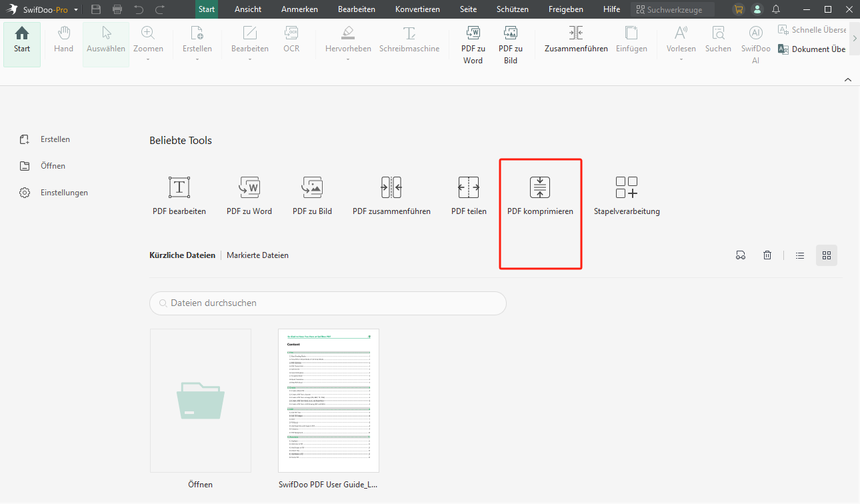Switch to grid thumbnail view
Image resolution: width=860 pixels, height=504 pixels.
click(x=827, y=255)
